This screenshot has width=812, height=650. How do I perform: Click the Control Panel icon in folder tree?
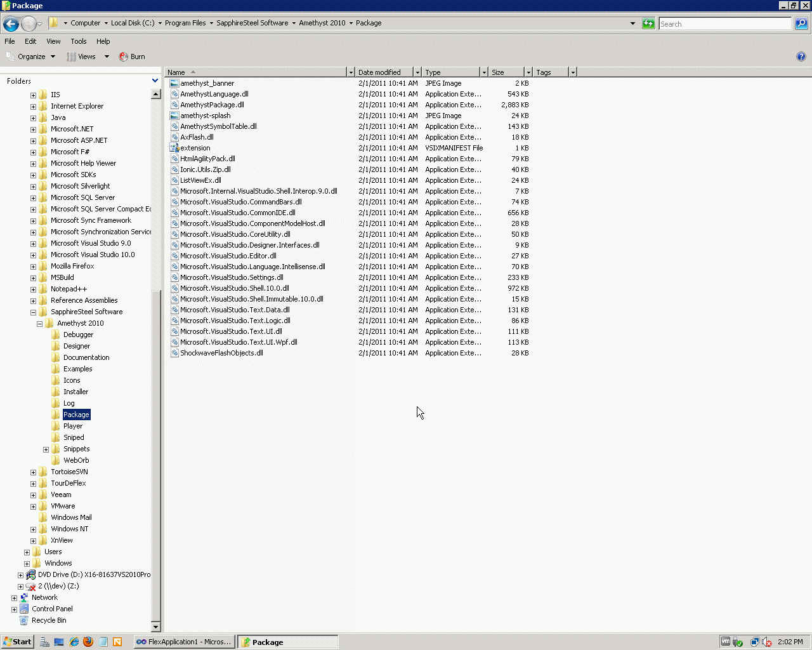(24, 609)
